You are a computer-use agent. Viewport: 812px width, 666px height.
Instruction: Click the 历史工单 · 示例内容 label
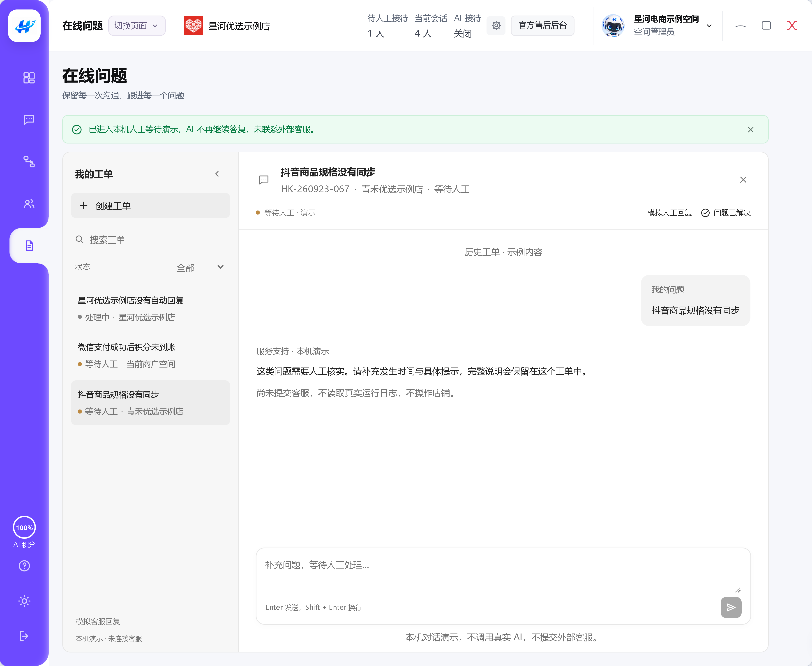(x=503, y=252)
